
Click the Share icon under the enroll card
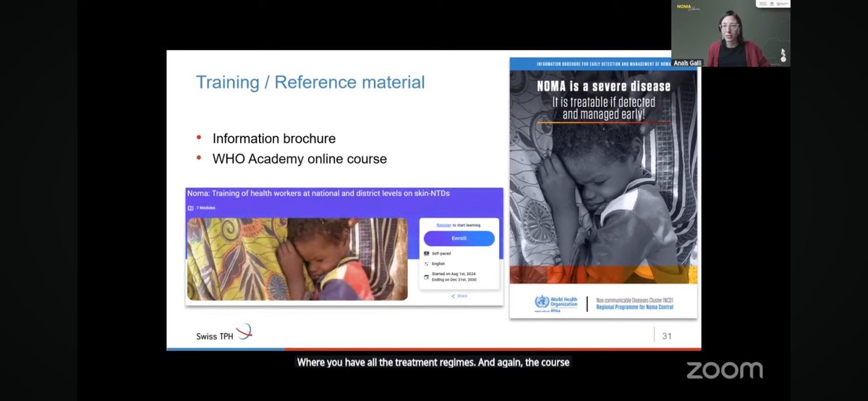[453, 295]
